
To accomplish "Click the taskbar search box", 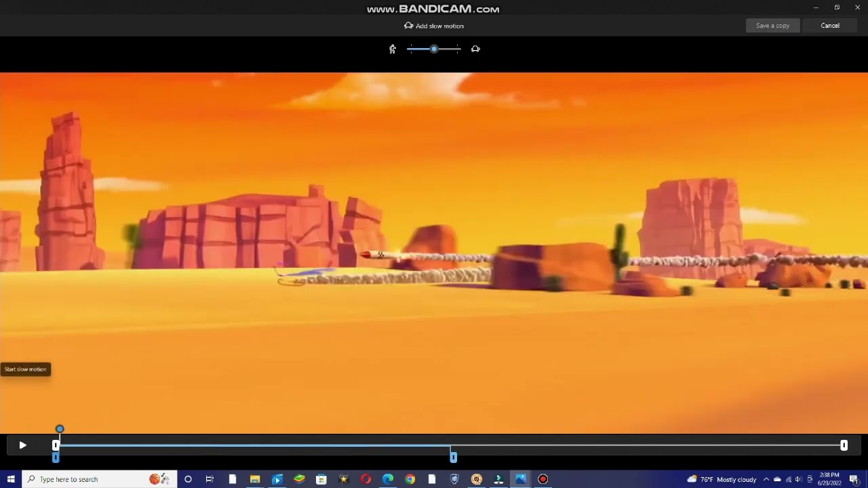I will click(100, 479).
